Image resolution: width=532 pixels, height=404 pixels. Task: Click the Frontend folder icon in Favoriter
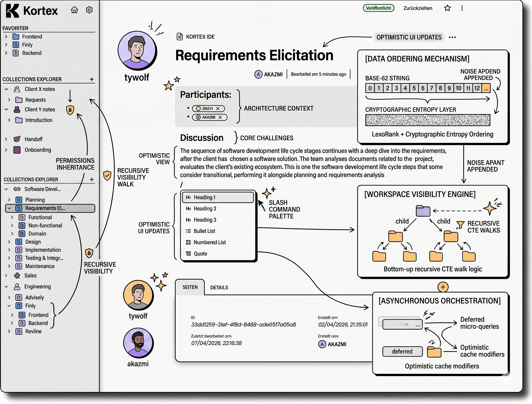(x=16, y=37)
